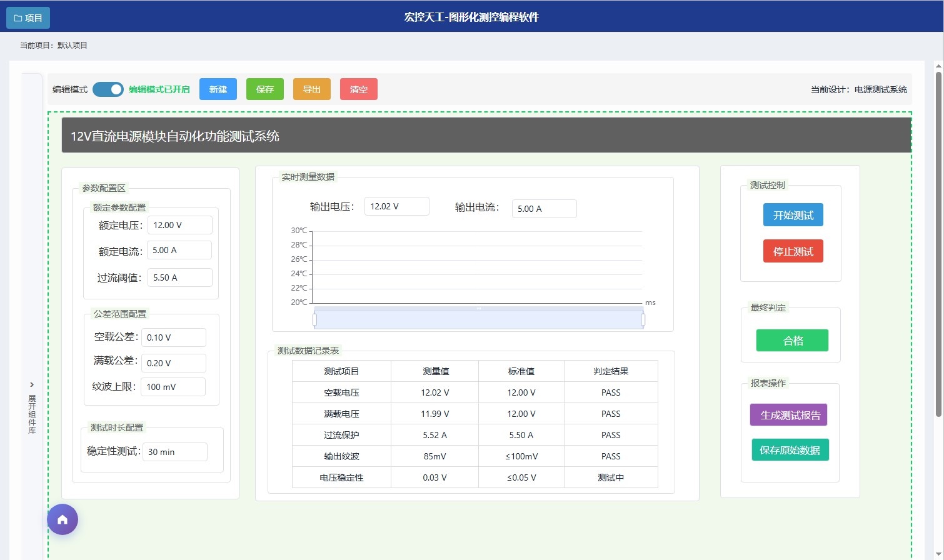Image resolution: width=944 pixels, height=560 pixels.
Task: Disable the 编辑模式 toggle switch
Action: click(x=108, y=89)
